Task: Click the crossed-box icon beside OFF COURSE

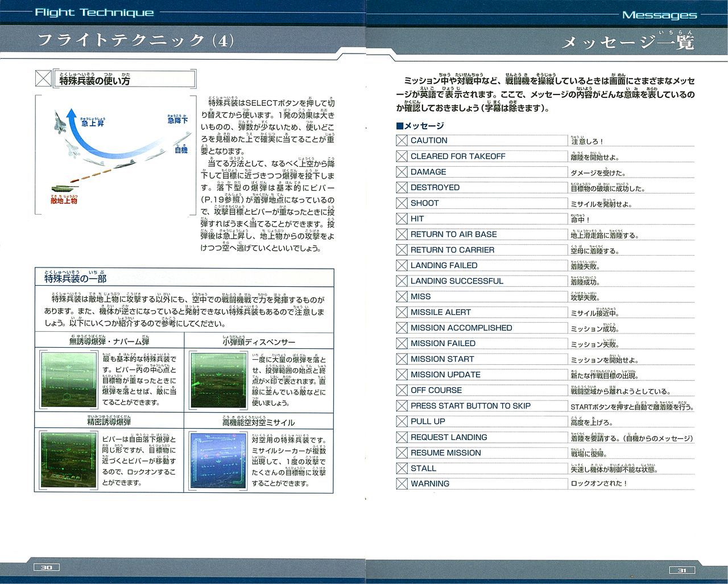Action: (x=402, y=390)
